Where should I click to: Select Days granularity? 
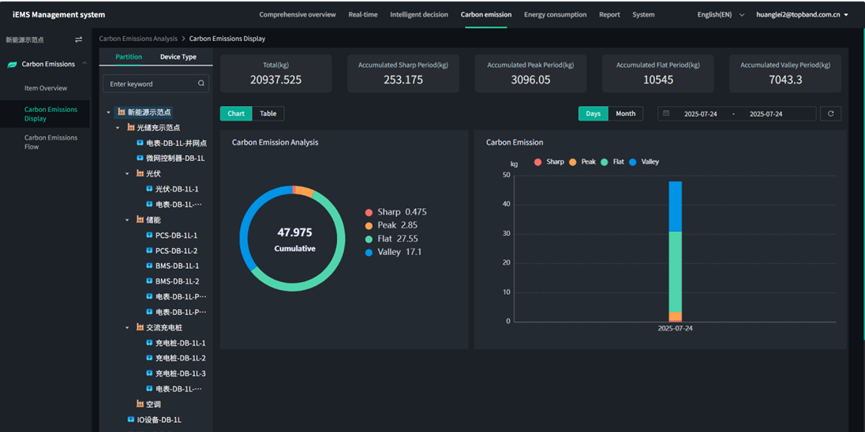coord(593,114)
